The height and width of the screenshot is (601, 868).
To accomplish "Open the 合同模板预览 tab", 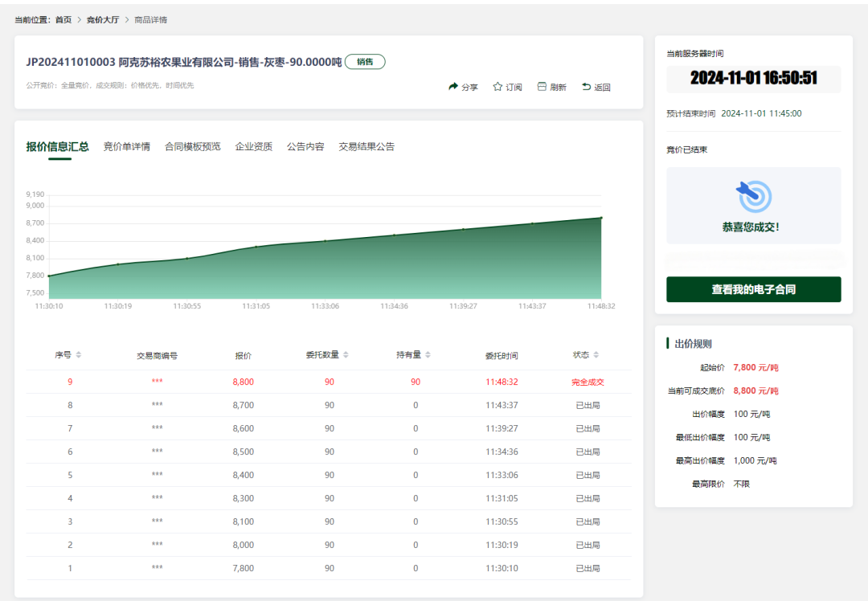I will coord(192,147).
